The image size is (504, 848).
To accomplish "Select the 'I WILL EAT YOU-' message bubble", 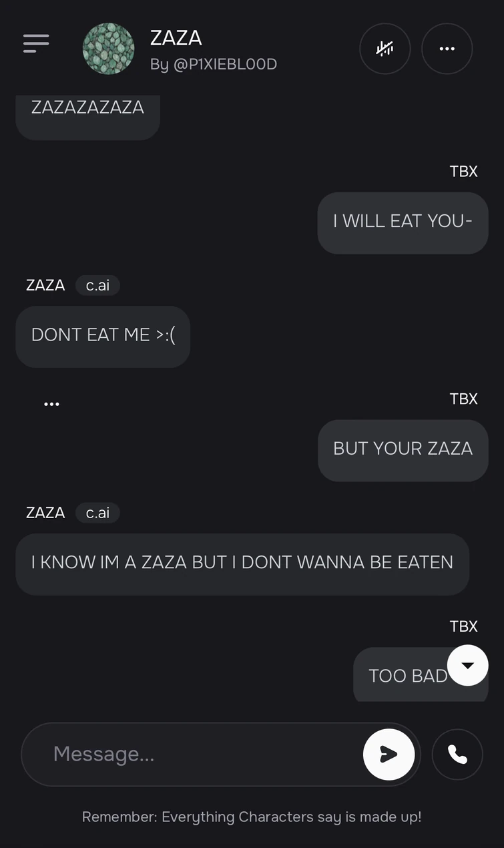I will click(x=403, y=223).
